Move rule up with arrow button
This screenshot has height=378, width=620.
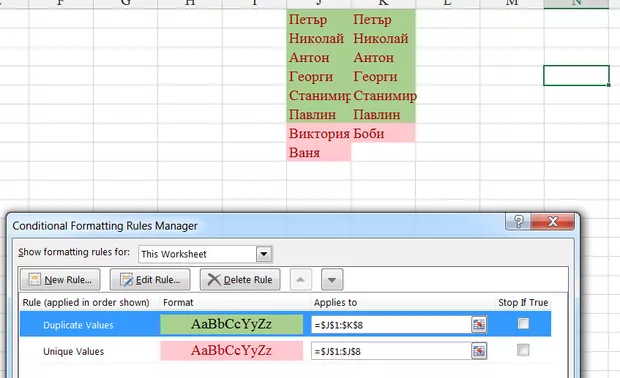[x=301, y=280]
